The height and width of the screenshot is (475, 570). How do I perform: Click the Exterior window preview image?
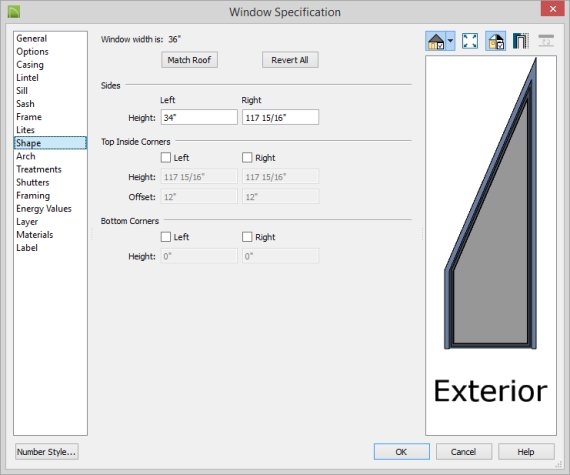tap(491, 245)
